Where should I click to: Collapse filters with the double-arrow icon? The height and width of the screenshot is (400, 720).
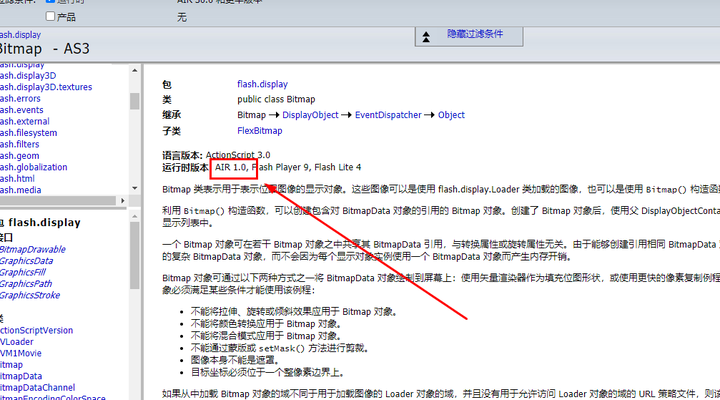coord(426,37)
